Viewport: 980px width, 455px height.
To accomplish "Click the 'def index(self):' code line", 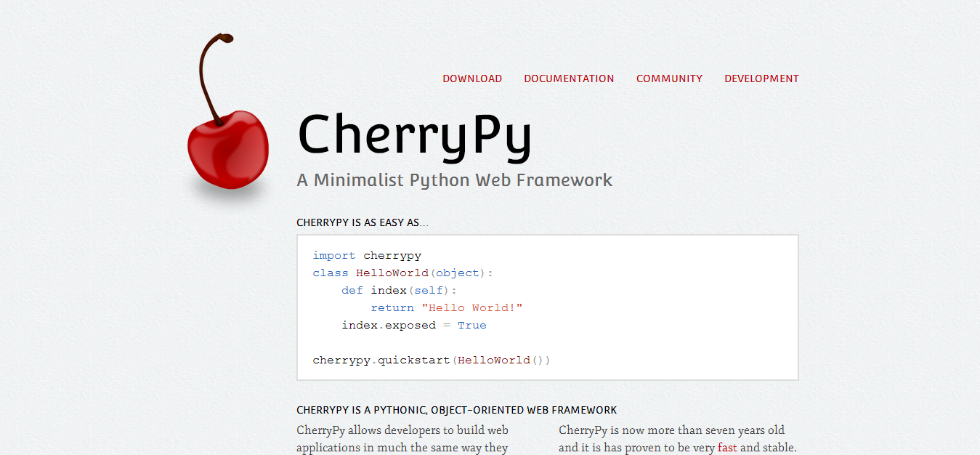I will point(400,291).
